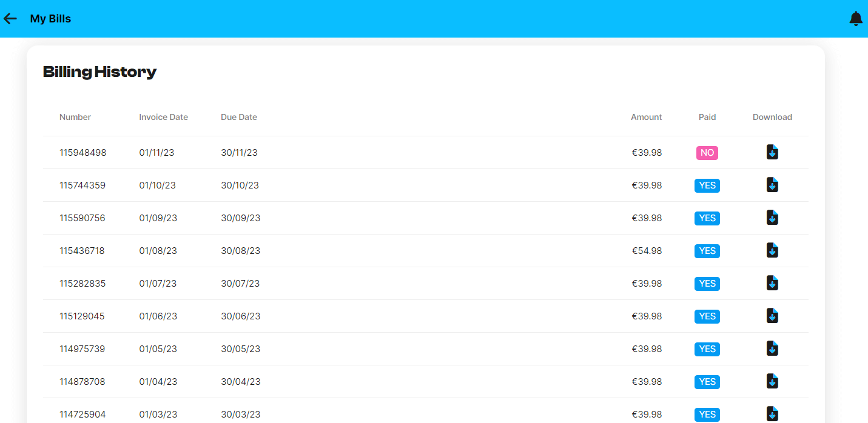
Task: Select the Due Date column header
Action: (x=238, y=117)
